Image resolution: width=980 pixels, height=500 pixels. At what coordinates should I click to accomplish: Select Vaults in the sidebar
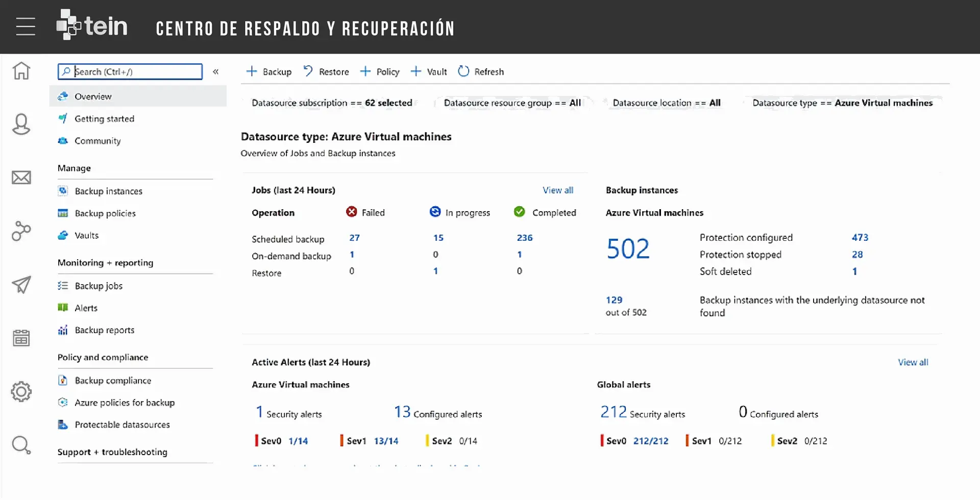click(86, 236)
